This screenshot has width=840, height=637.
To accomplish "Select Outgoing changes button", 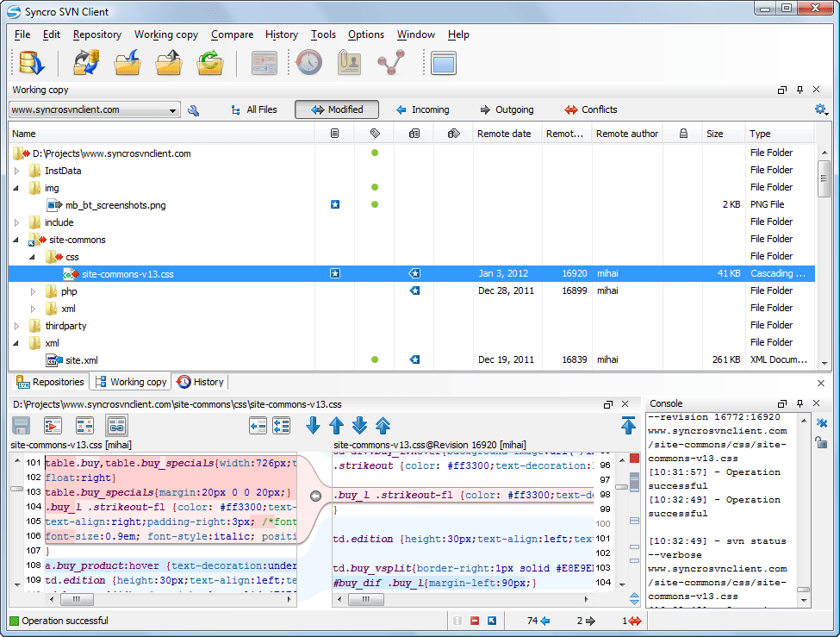I will pyautogui.click(x=507, y=109).
